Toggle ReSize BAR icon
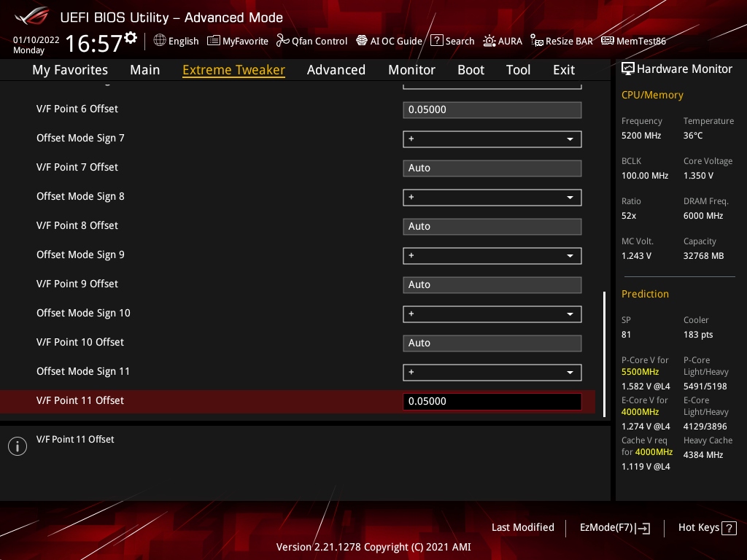 [536, 41]
